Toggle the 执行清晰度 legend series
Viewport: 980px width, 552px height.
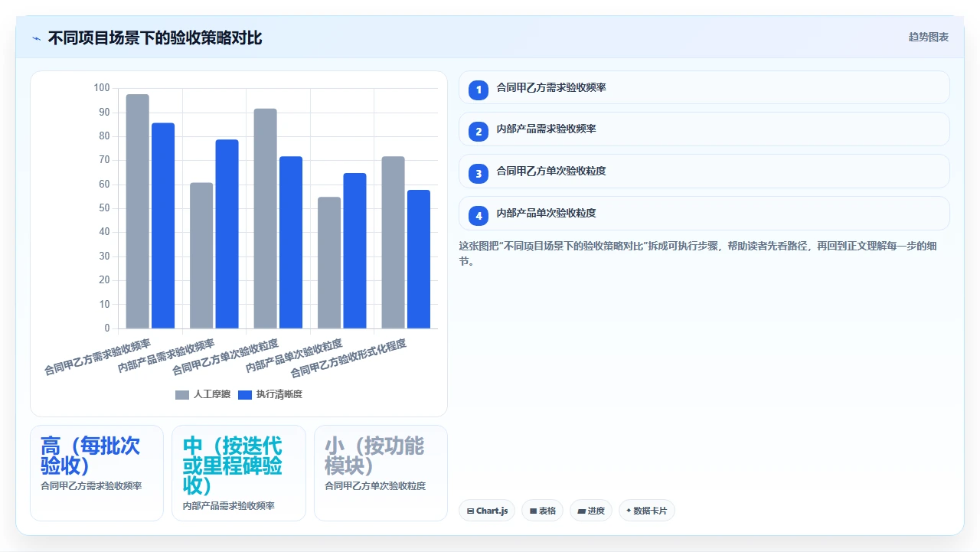[270, 394]
